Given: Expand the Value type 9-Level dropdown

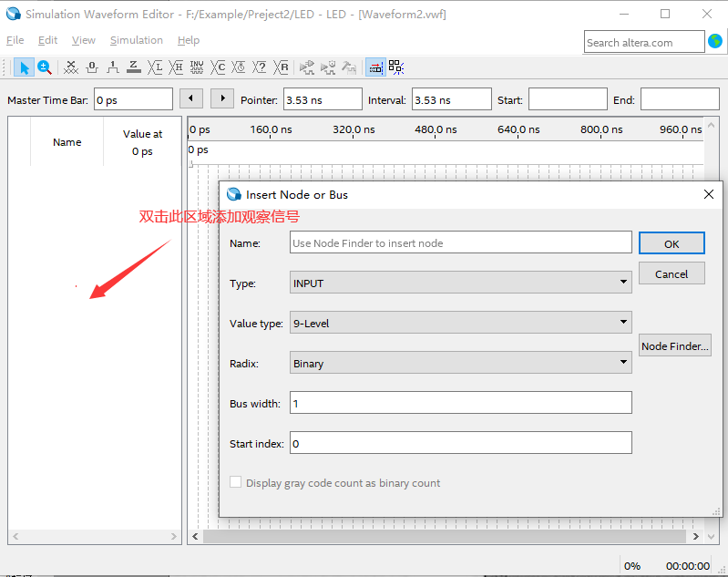Looking at the screenshot, I should (x=460, y=323).
